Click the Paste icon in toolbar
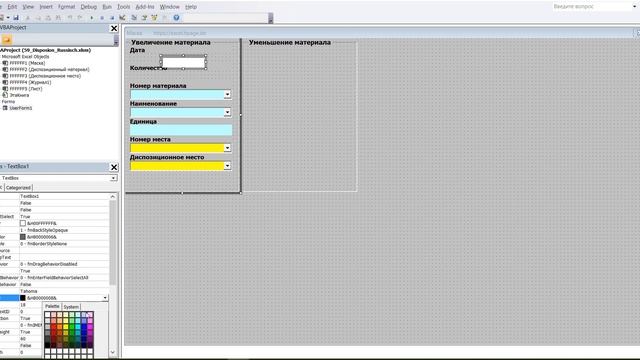This screenshot has height=360, width=640. (x=48, y=18)
